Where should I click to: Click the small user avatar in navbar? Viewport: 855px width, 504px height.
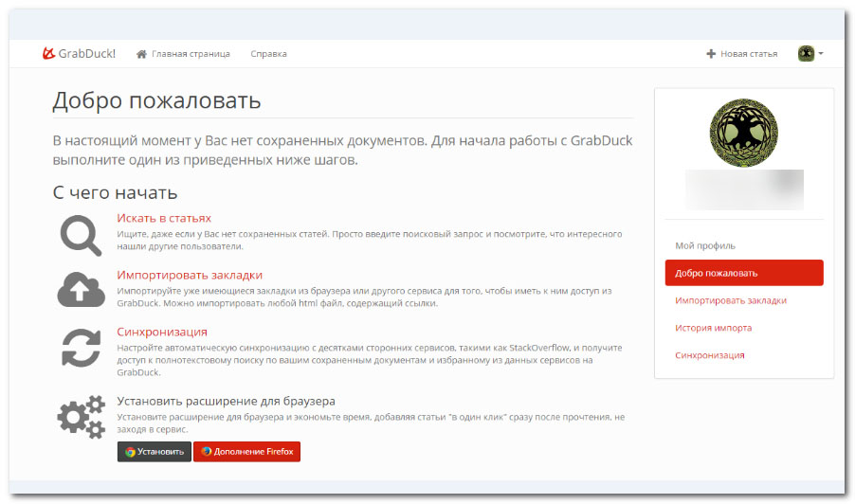coord(806,53)
